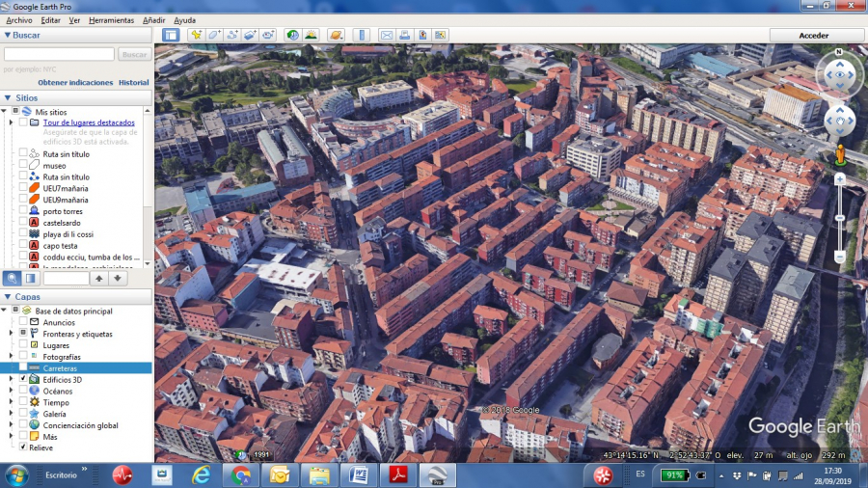
Task: Click the search text input field
Action: pos(59,54)
